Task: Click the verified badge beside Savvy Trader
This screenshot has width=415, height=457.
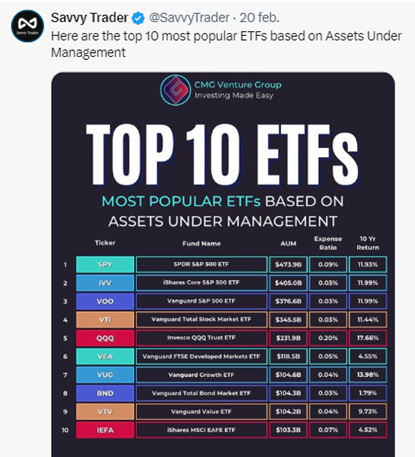Action: tap(138, 18)
